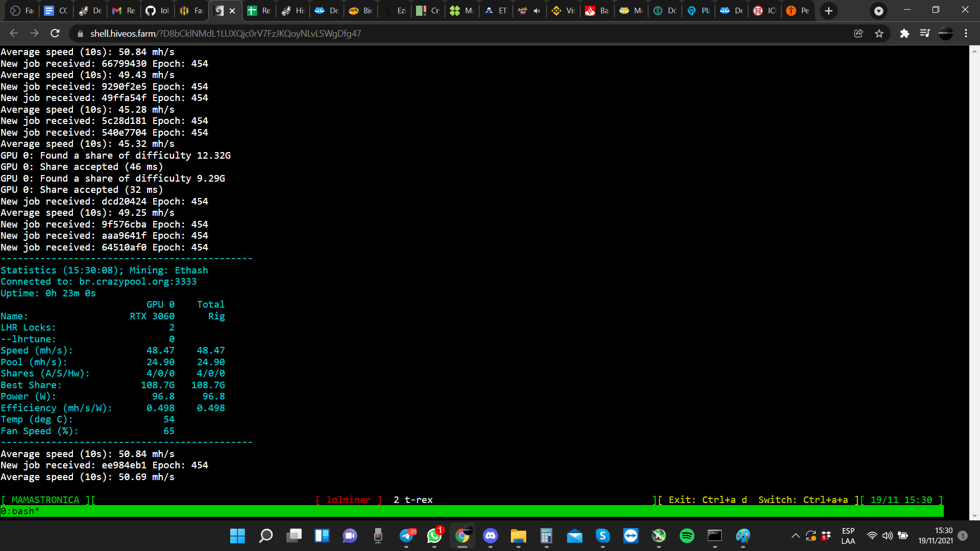
Task: Open Task View on the taskbar
Action: (x=293, y=536)
